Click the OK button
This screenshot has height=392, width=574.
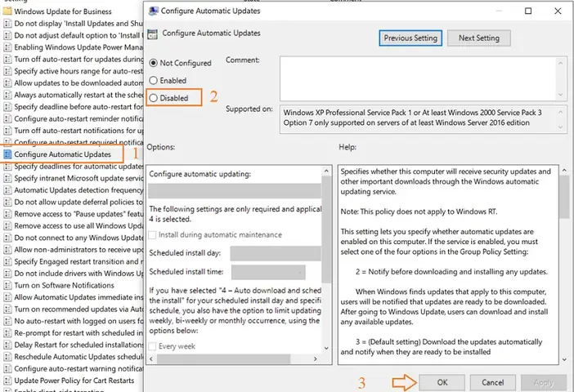click(x=442, y=382)
